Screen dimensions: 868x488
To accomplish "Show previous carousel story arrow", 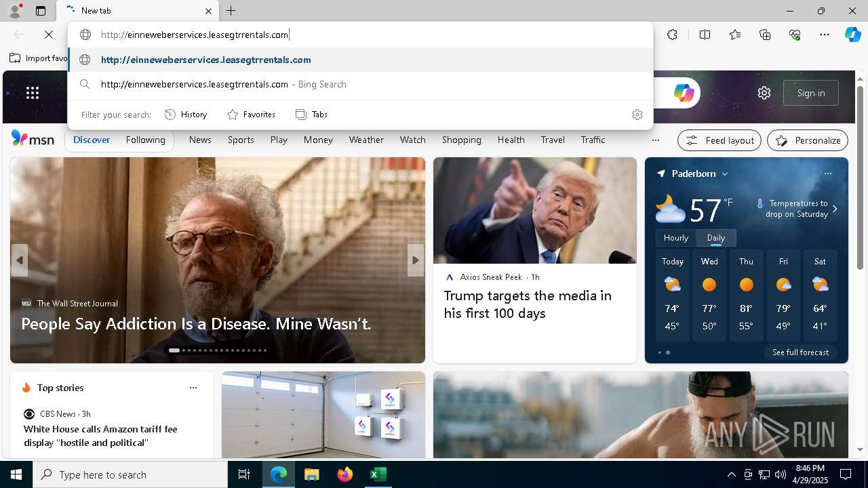I will click(20, 260).
